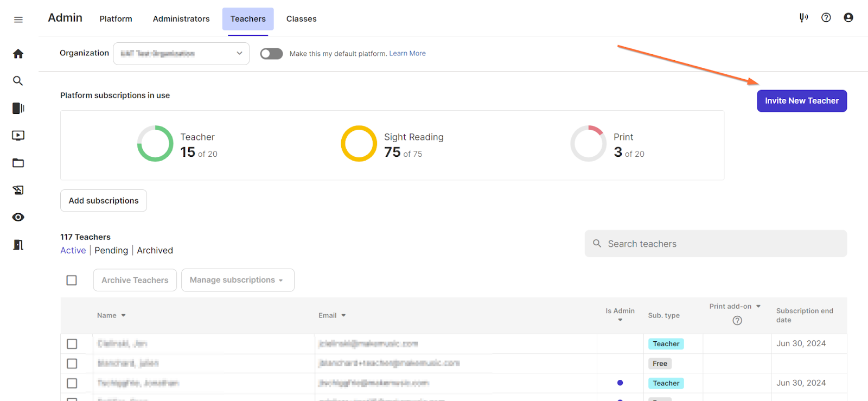This screenshot has height=401, width=868.
Task: Click the Subscription end date header
Action: click(805, 315)
